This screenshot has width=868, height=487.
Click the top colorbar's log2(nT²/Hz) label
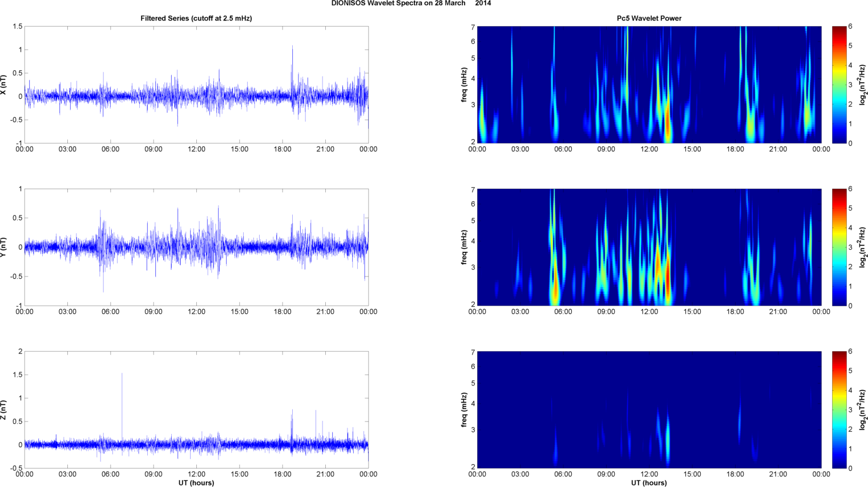[863, 84]
